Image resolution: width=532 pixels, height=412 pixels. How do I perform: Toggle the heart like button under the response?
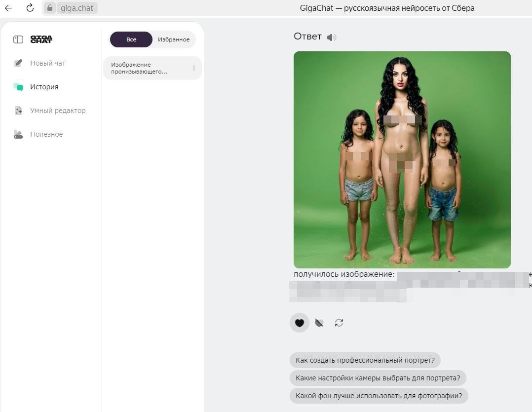tap(299, 323)
